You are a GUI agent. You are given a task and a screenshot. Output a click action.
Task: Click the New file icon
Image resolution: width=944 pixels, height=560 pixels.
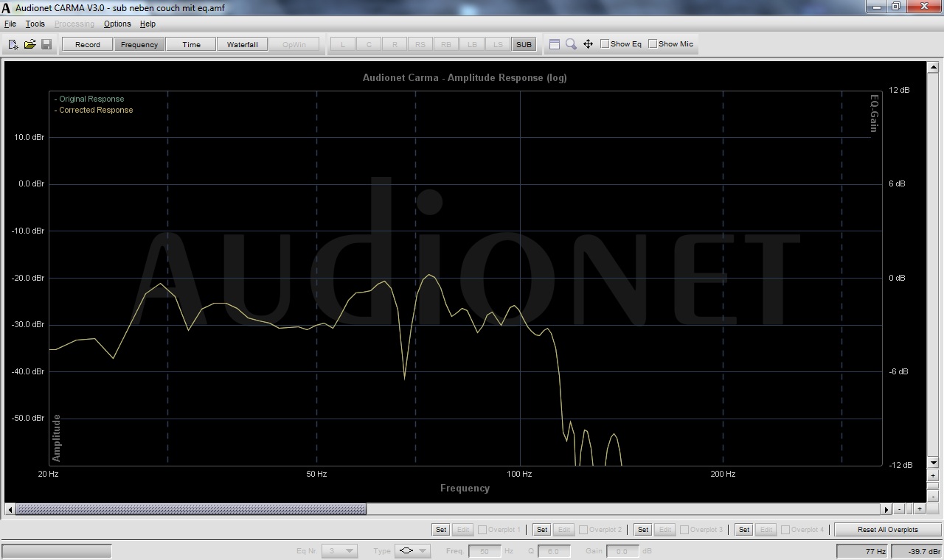13,44
